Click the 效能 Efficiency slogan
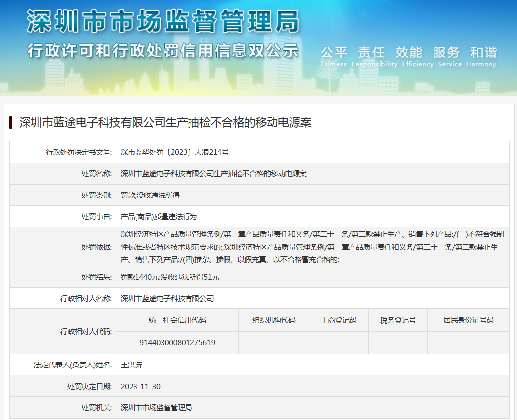 (x=418, y=56)
